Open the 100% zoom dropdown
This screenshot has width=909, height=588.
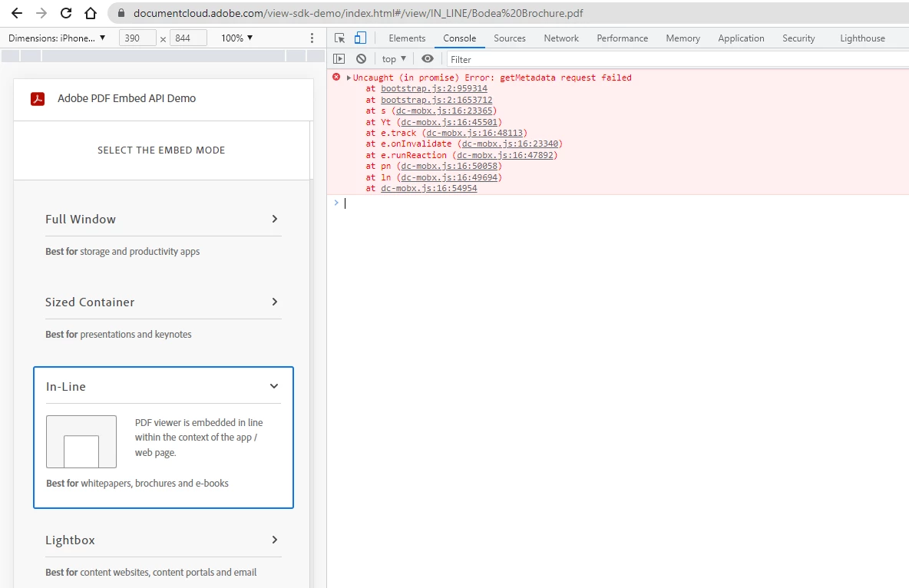236,38
